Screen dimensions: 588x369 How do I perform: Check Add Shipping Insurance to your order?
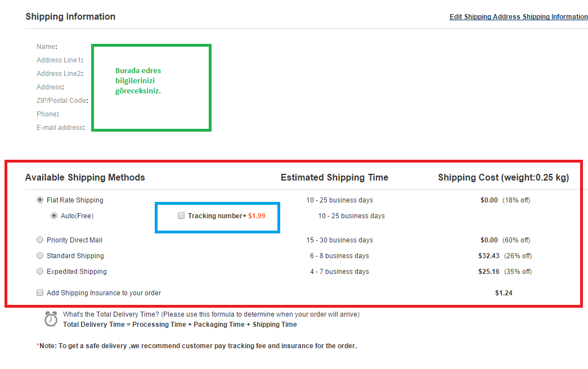[x=40, y=292]
